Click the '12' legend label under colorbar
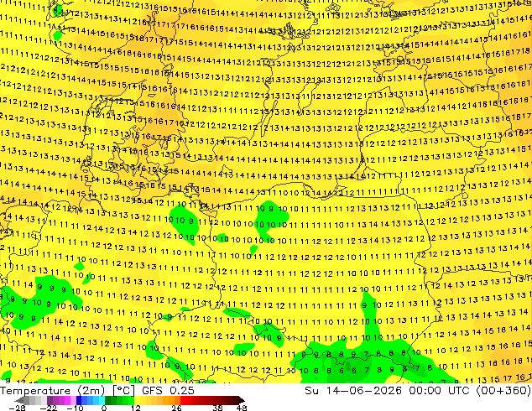Screen dimensions: 532x411 pos(136,408)
